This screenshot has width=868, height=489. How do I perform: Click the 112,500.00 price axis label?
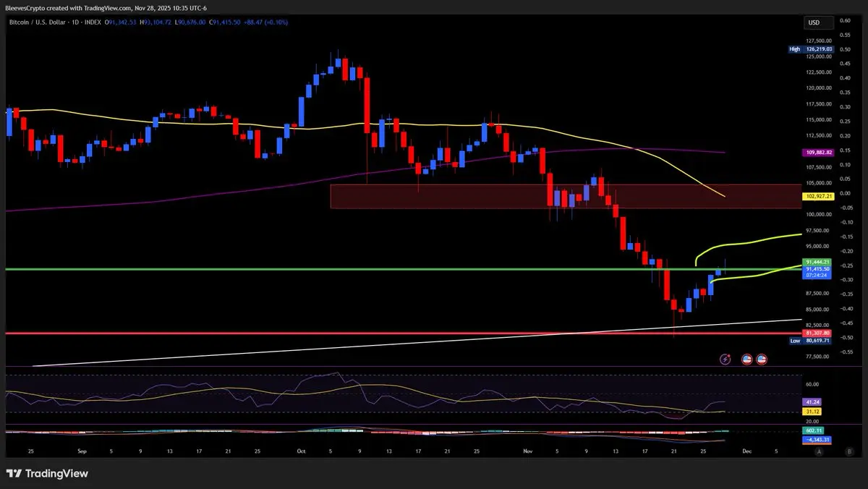(x=820, y=135)
